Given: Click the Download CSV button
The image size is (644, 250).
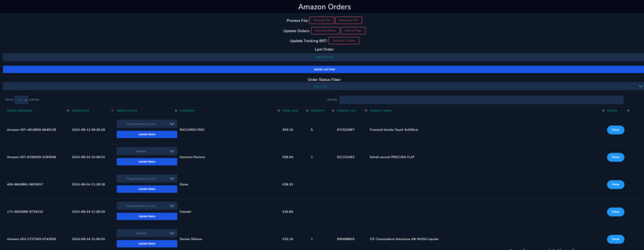Looking at the screenshot, I should pyautogui.click(x=348, y=20).
